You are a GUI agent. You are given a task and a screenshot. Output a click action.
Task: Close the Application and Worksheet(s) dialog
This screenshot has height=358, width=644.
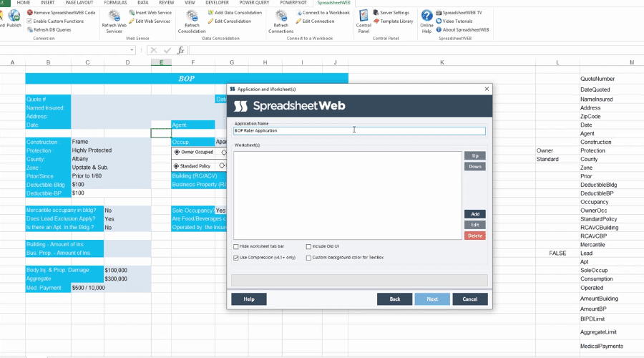tap(487, 89)
